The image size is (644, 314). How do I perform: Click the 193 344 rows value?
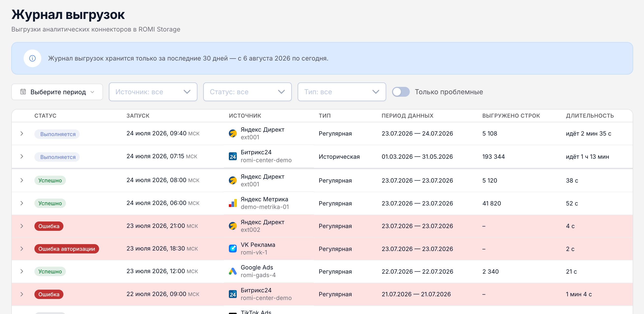click(494, 157)
